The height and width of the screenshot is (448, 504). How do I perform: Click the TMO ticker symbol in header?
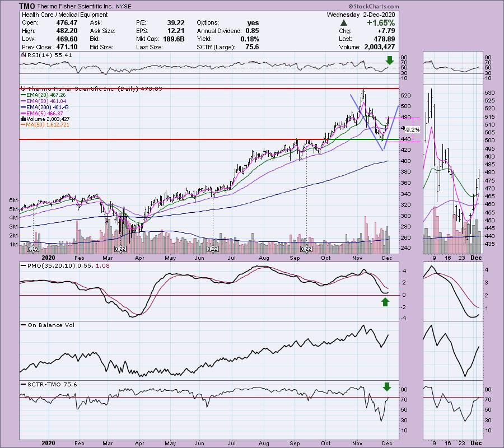point(27,6)
